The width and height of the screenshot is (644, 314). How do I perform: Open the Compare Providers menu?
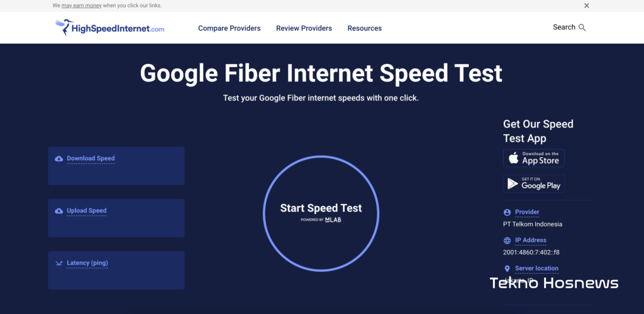coord(229,28)
